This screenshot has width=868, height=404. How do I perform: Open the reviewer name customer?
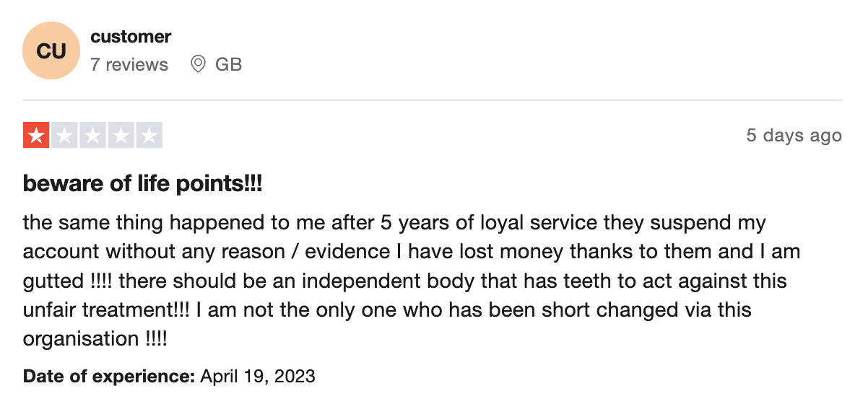tap(131, 36)
